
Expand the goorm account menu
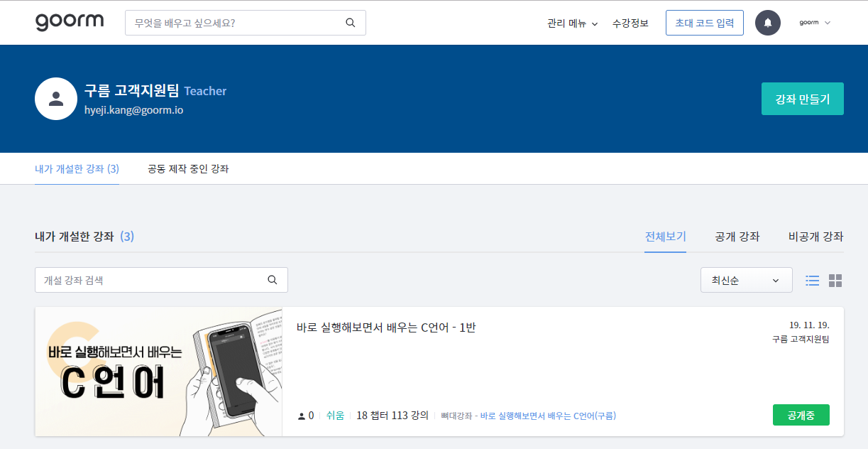click(815, 23)
